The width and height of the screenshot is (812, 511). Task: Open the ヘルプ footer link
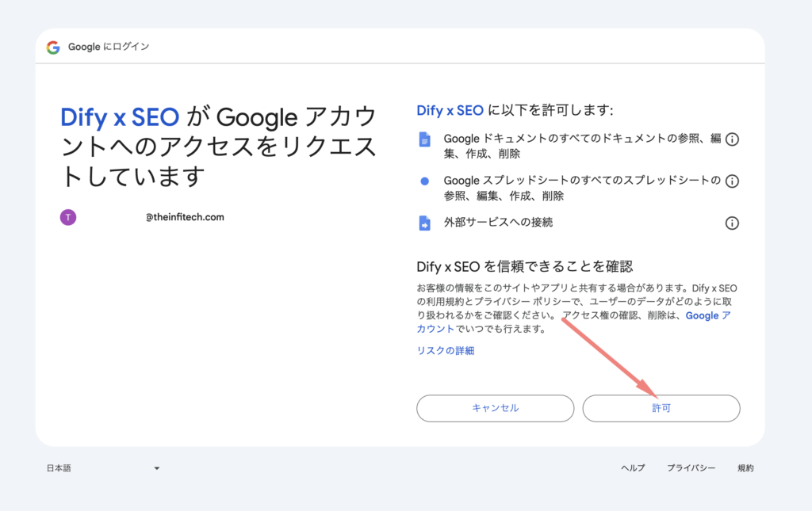633,468
